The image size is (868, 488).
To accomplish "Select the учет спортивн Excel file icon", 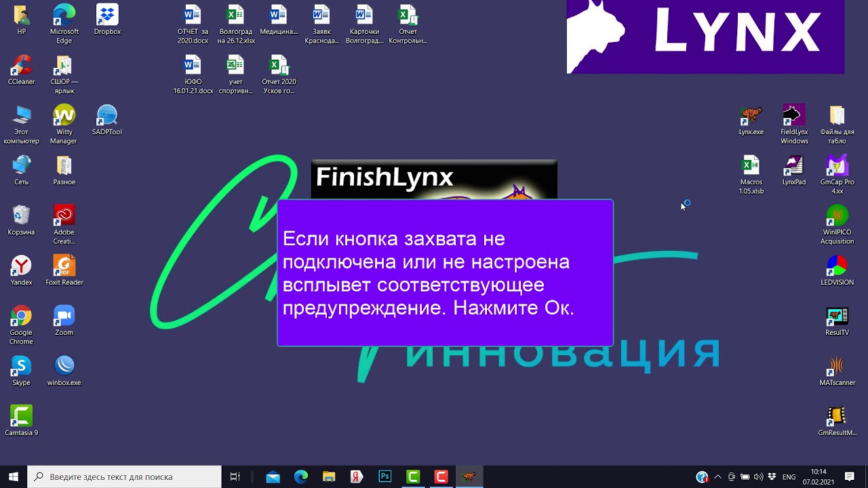I will (236, 74).
